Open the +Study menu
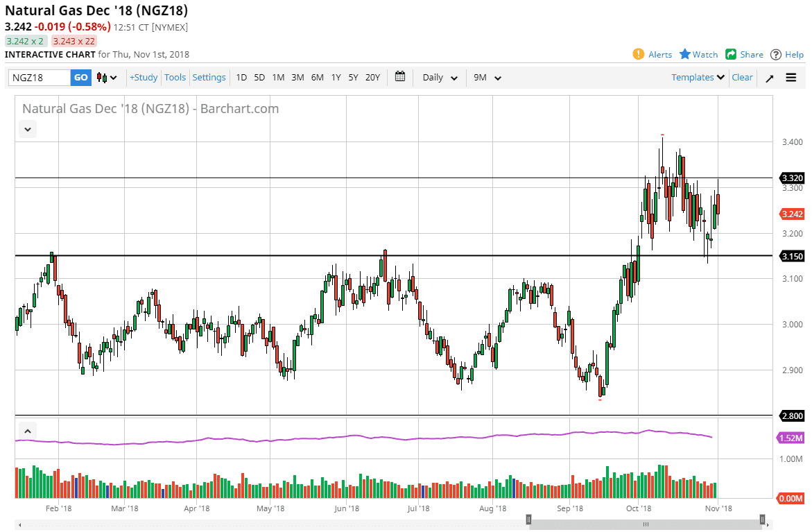812x532 pixels. (144, 77)
